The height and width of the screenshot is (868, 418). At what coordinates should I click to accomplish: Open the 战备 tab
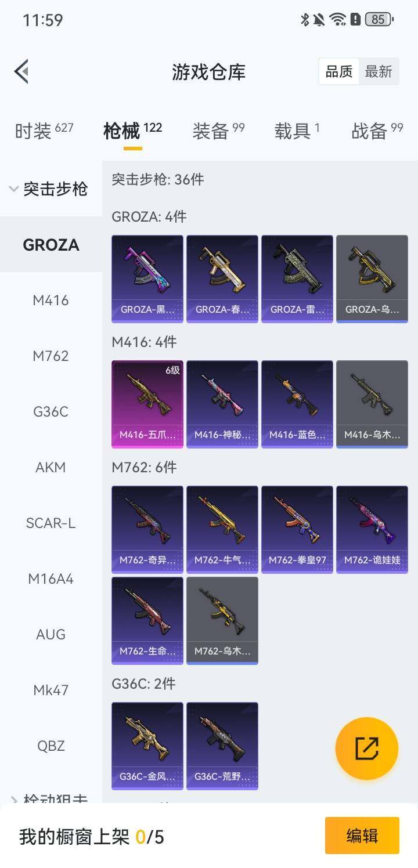377,131
